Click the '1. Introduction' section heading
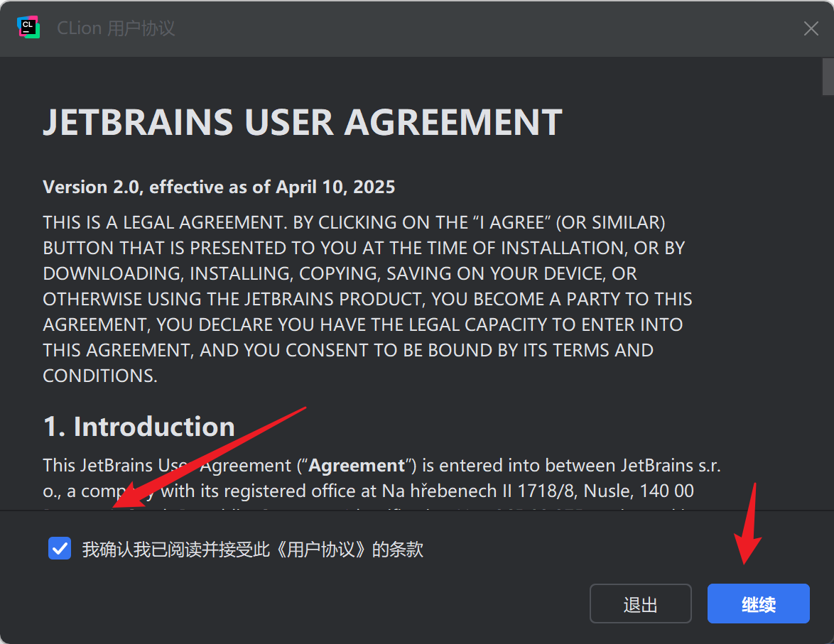 pyautogui.click(x=139, y=427)
